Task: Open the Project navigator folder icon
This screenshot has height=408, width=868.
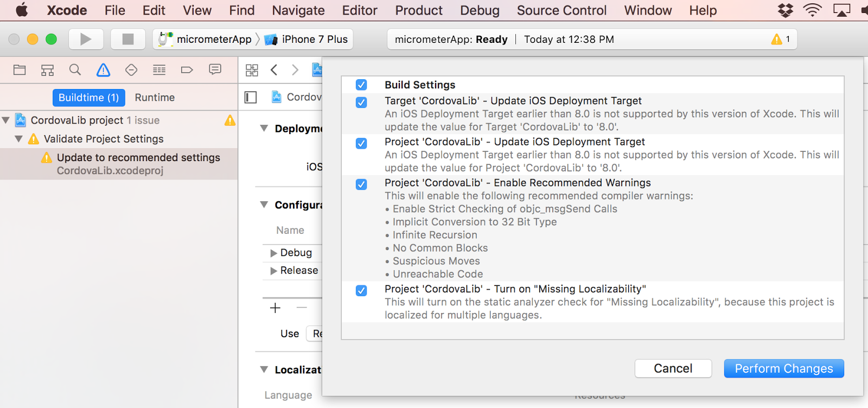Action: 20,70
